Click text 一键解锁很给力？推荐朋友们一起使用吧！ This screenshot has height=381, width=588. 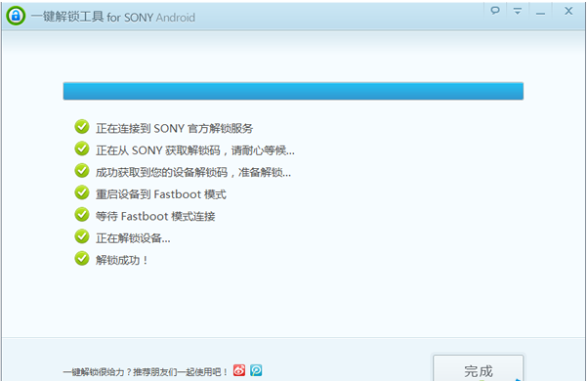146,372
